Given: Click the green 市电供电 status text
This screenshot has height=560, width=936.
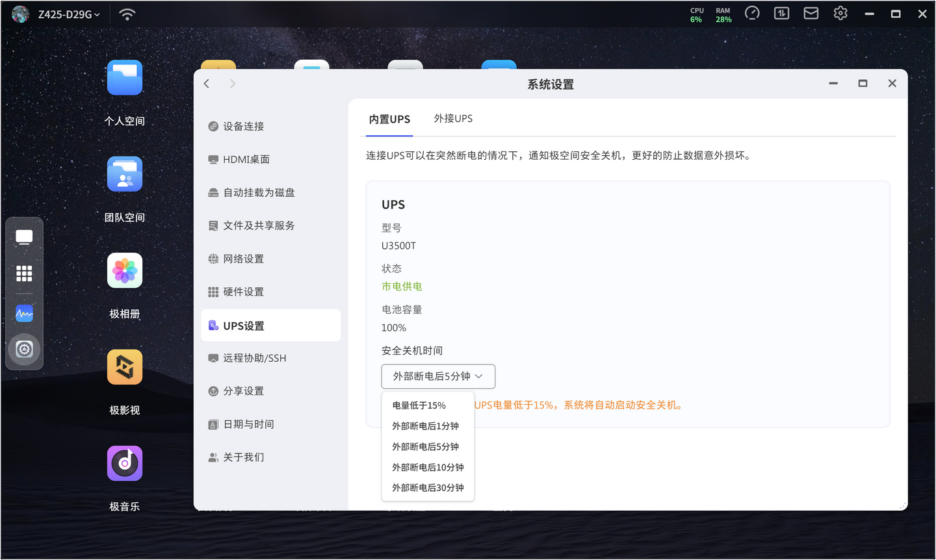Looking at the screenshot, I should point(402,286).
